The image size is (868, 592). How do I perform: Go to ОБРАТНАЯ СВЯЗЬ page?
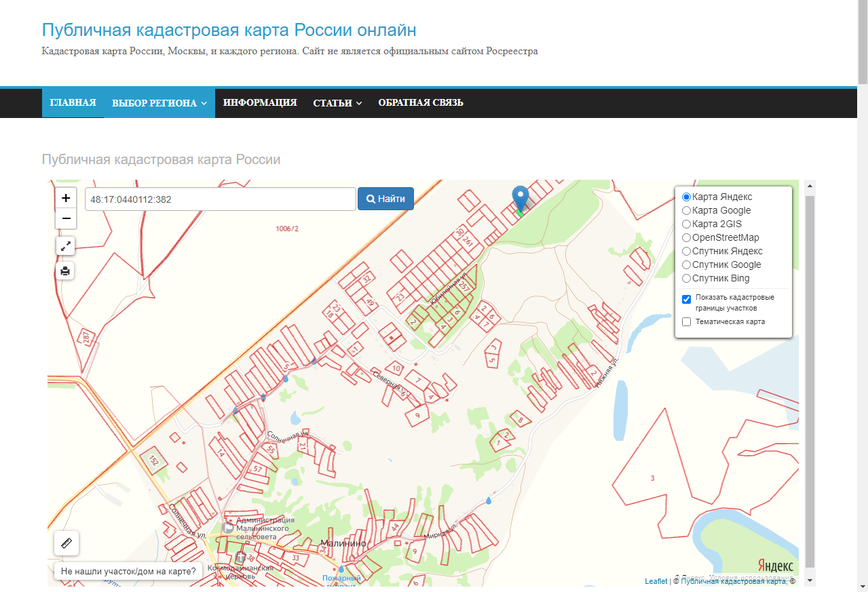421,102
